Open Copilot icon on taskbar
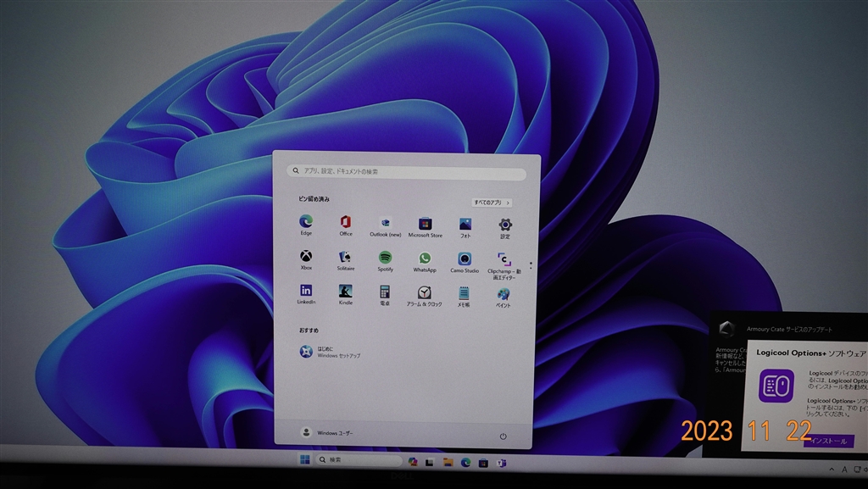This screenshot has height=489, width=868. (413, 461)
